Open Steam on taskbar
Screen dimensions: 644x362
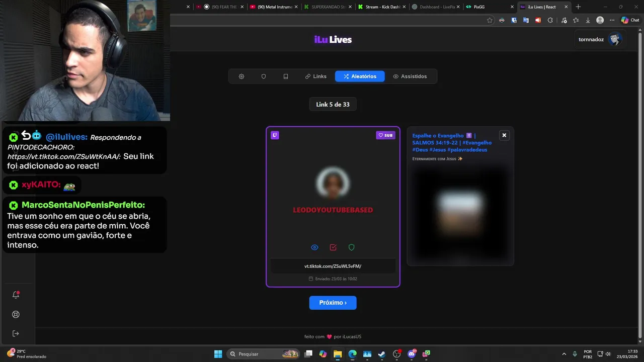(382, 354)
